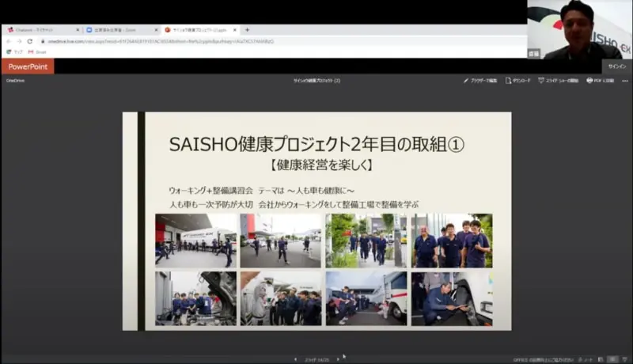
Task: Click the photo of group under open hood
Action: pyautogui.click(x=195, y=298)
